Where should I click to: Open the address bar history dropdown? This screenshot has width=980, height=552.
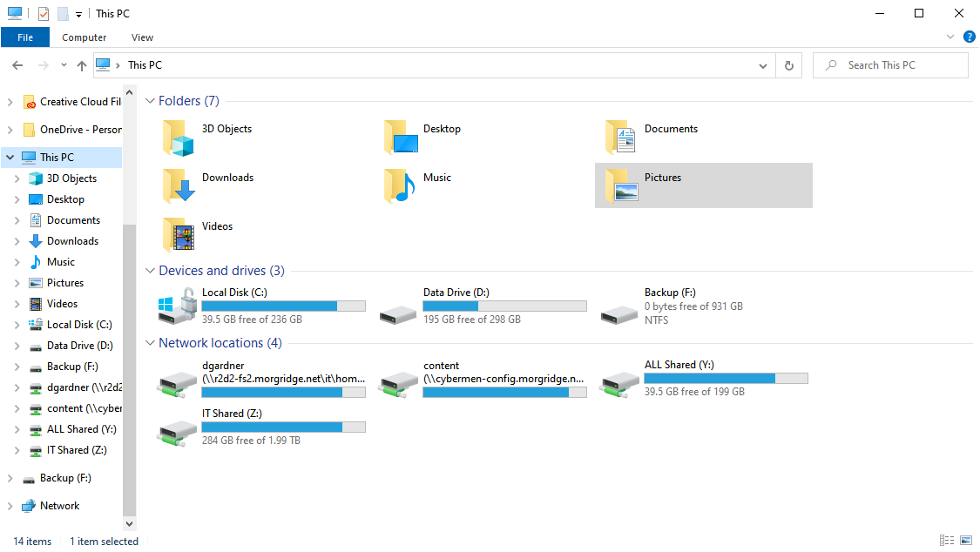(x=762, y=65)
